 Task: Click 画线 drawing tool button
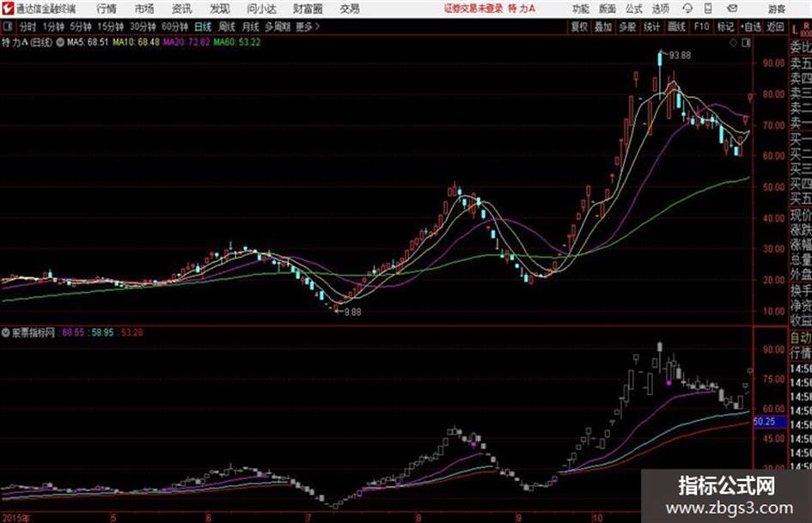[x=676, y=27]
